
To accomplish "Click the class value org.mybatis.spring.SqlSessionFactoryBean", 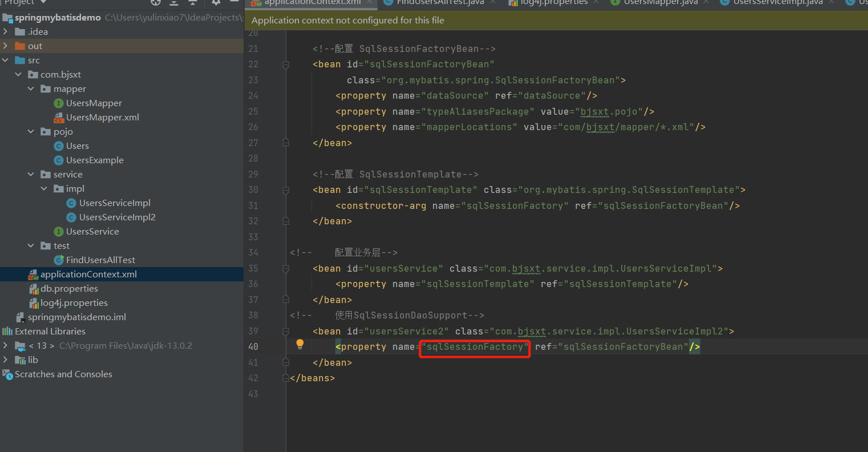I will click(501, 80).
